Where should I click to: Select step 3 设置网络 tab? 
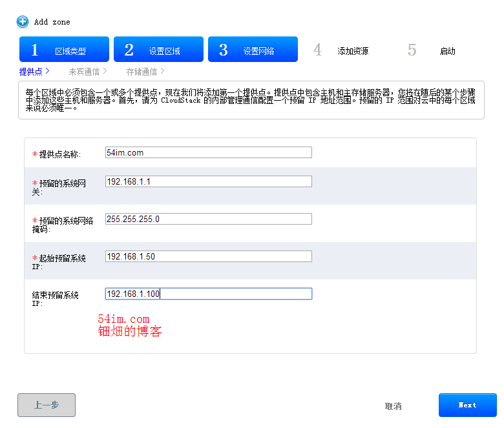(253, 49)
